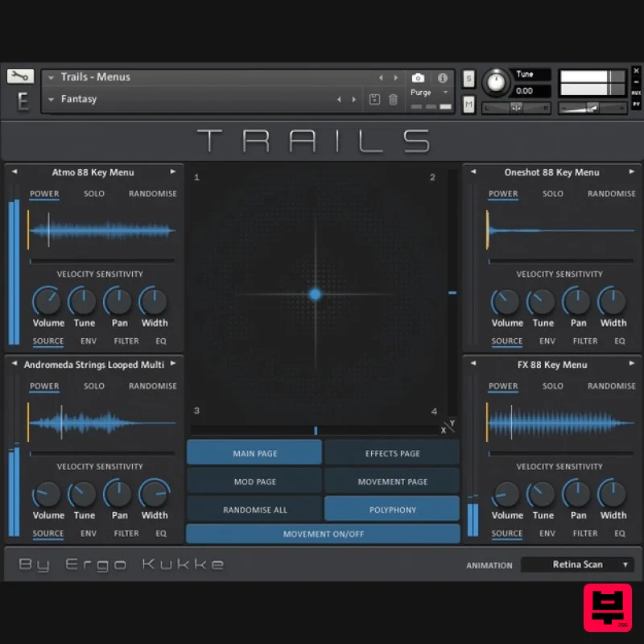Switch to the EFFECTS PAGE
This screenshot has width=644, height=644.
(x=392, y=452)
